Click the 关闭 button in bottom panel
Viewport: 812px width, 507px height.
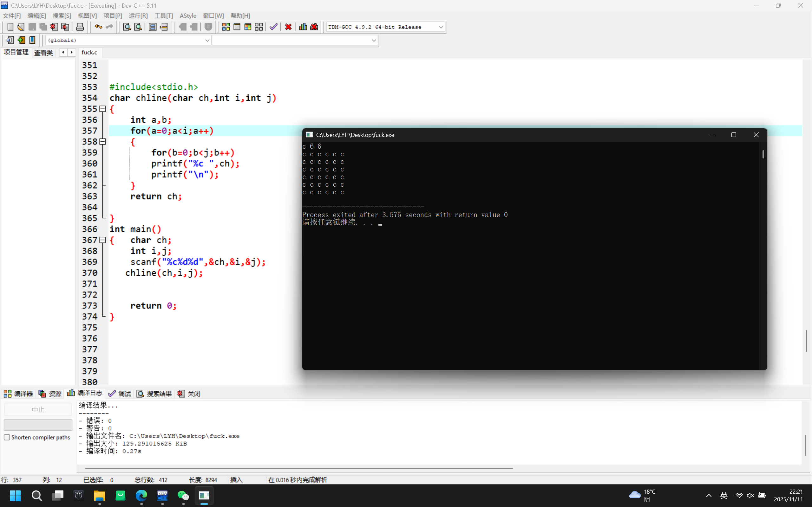tap(189, 393)
